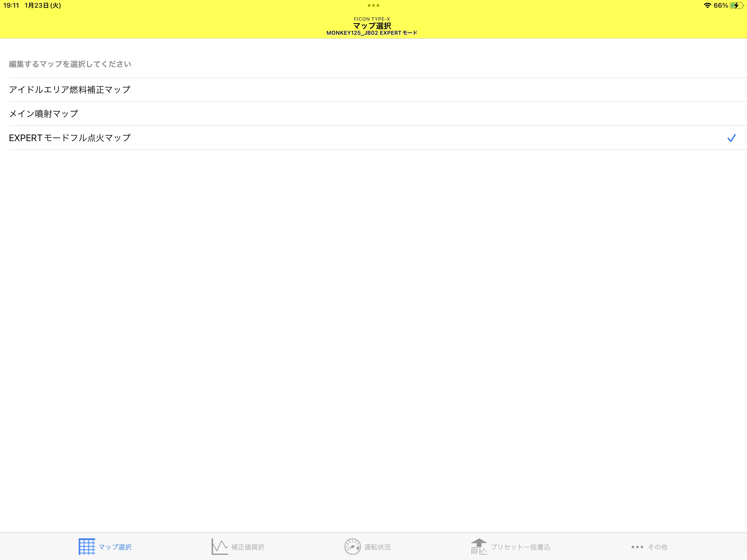This screenshot has width=747, height=560.
Task: Tap the Wi-Fi status icon
Action: [707, 5]
